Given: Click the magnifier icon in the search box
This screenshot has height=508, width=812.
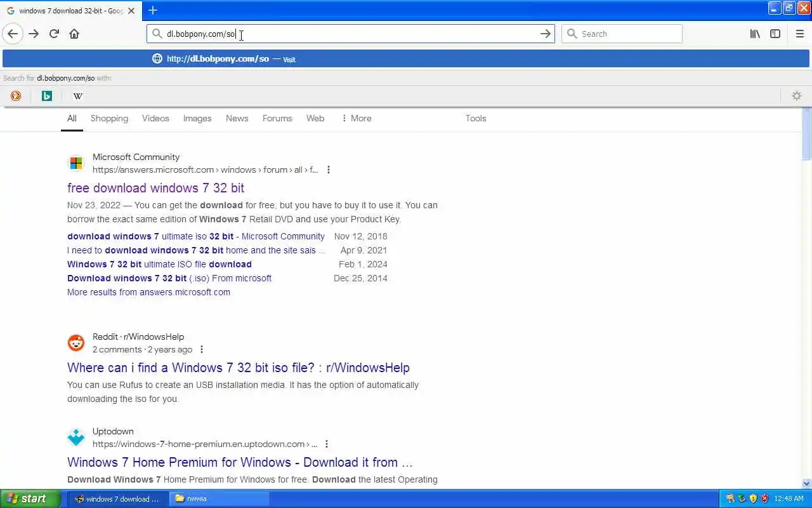Looking at the screenshot, I should [572, 34].
